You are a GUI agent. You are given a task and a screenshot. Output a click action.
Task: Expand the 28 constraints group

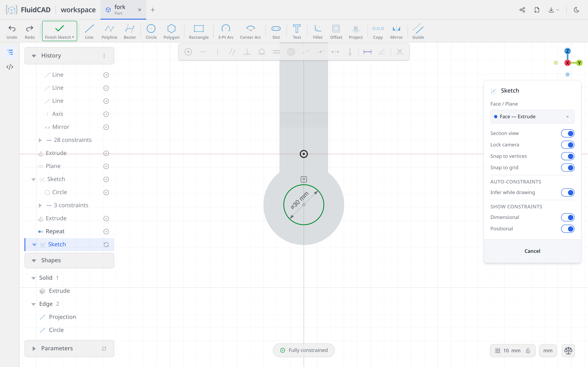click(x=40, y=140)
